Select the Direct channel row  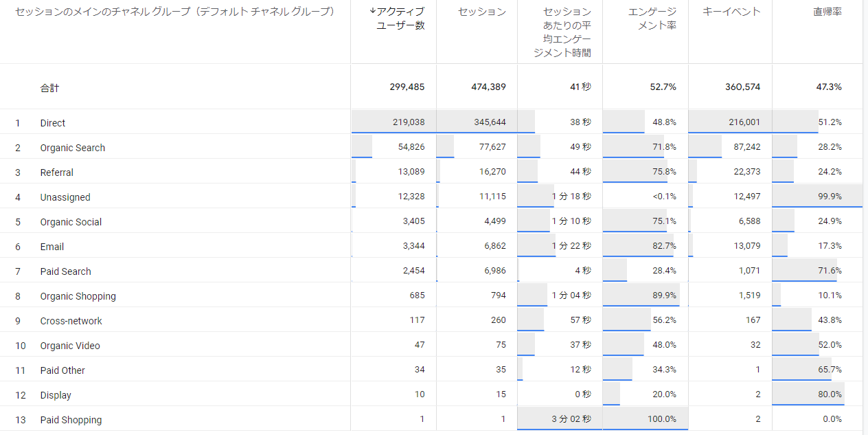[x=53, y=123]
